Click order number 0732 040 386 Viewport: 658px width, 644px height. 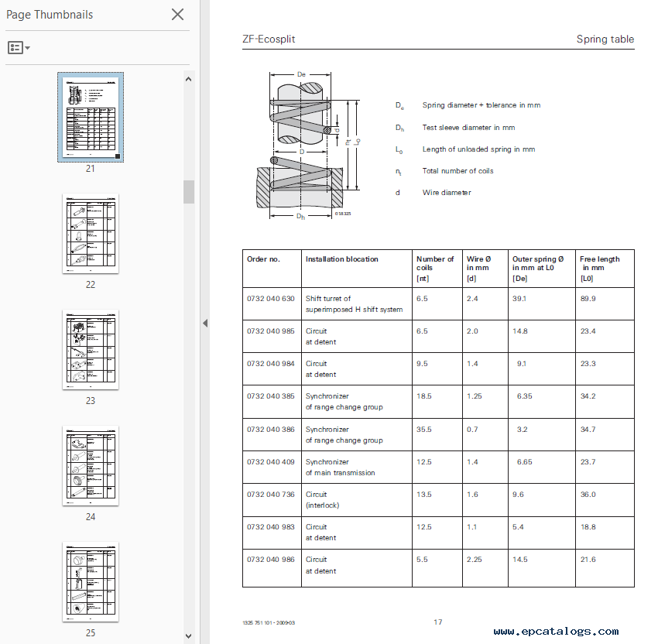(271, 430)
